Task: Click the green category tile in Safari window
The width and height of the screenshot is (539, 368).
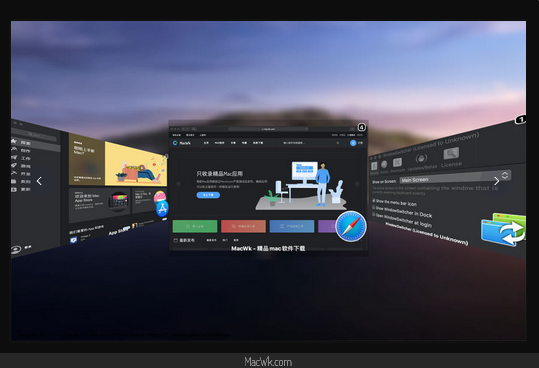Action: (195, 226)
